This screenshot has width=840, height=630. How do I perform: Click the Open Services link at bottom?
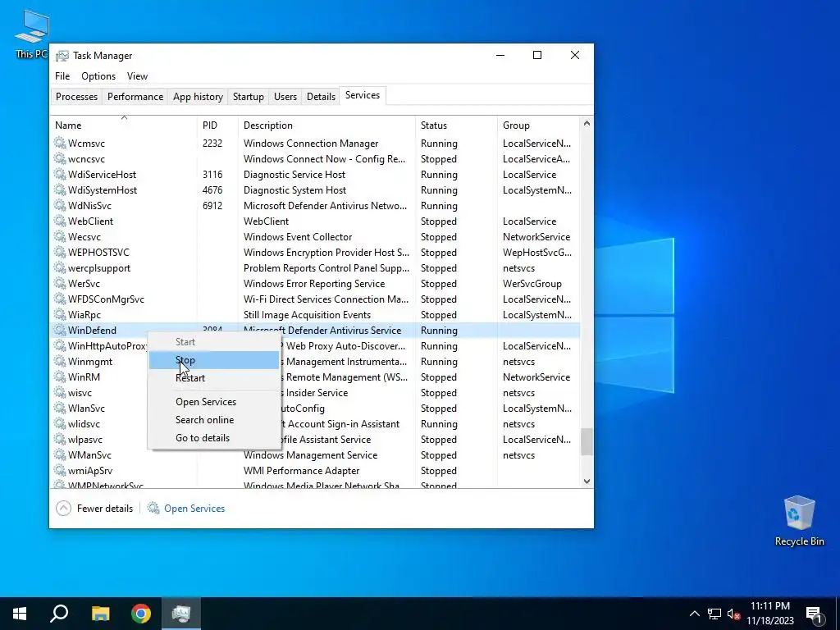[186, 509]
